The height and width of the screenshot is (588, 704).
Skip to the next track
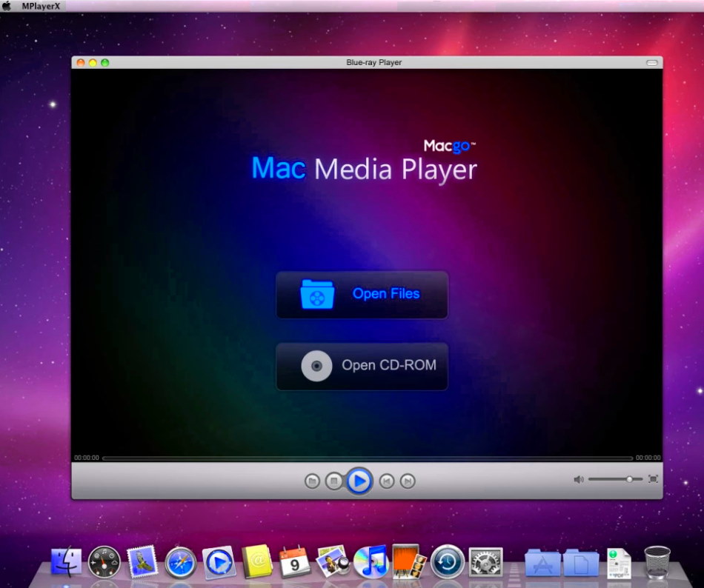408,481
